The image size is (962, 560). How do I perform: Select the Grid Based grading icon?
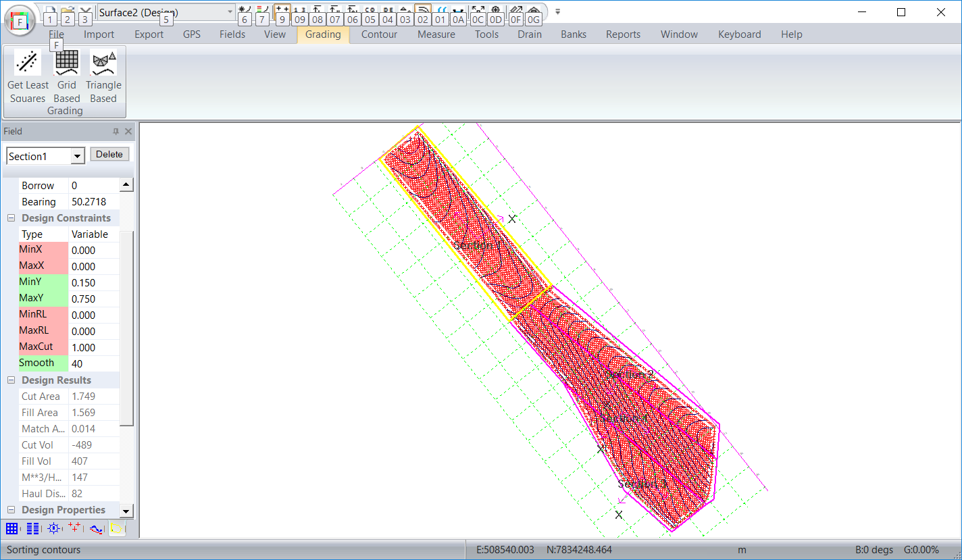[x=67, y=75]
